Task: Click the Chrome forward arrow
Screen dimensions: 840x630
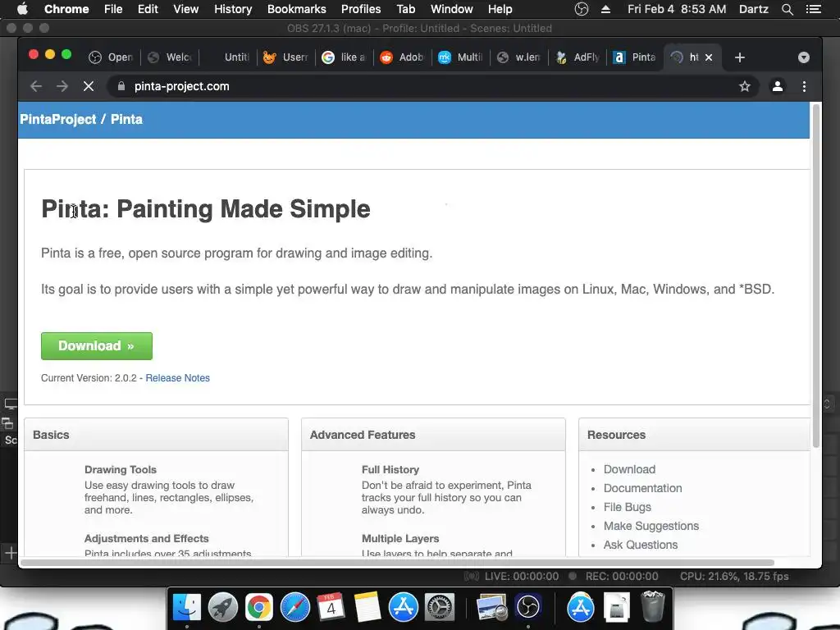Action: [62, 86]
